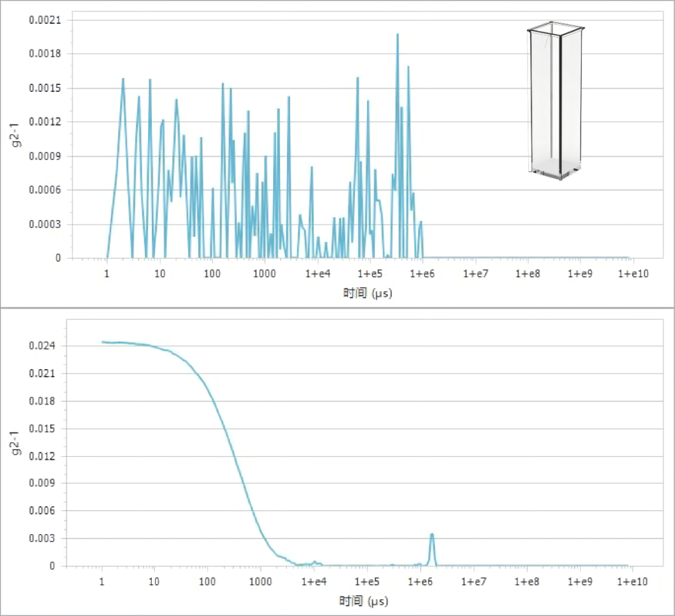The width and height of the screenshot is (675, 616).
Task: Click the plateau start of the lower decay curve
Action: point(102,342)
